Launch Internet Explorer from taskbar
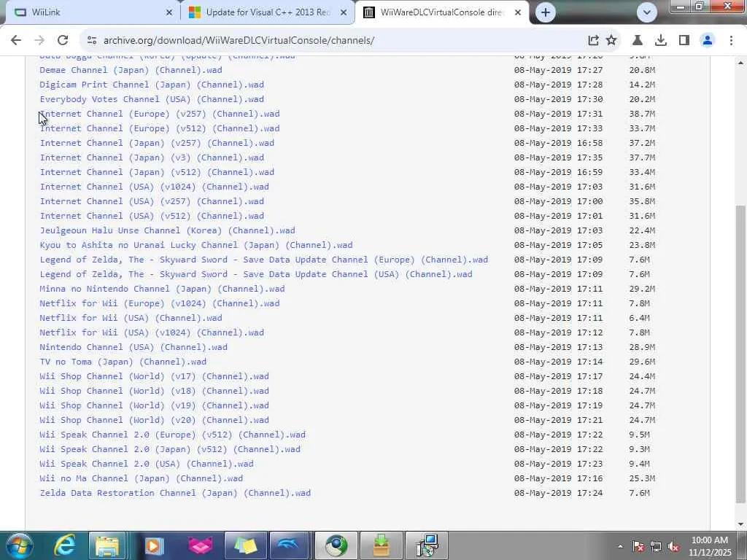The width and height of the screenshot is (747, 560). point(64,545)
